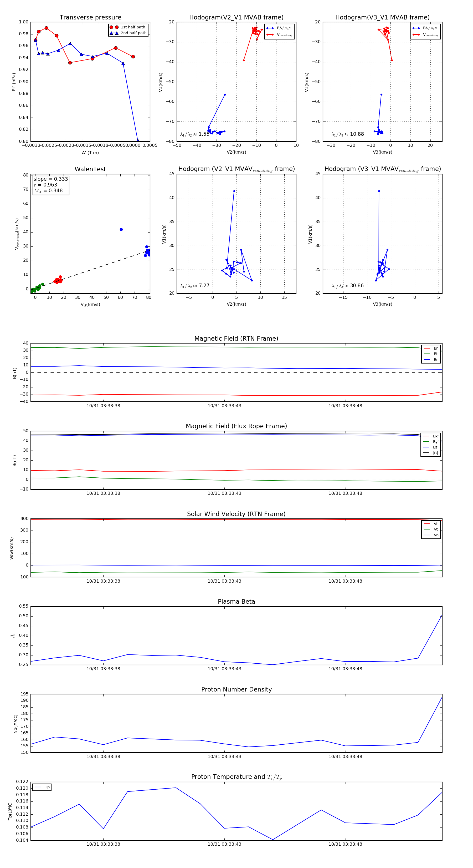Screen dimensions: 473x868
Task: Click the lone blue WalenTest point at VA≈60 km/s
Action: point(121,229)
